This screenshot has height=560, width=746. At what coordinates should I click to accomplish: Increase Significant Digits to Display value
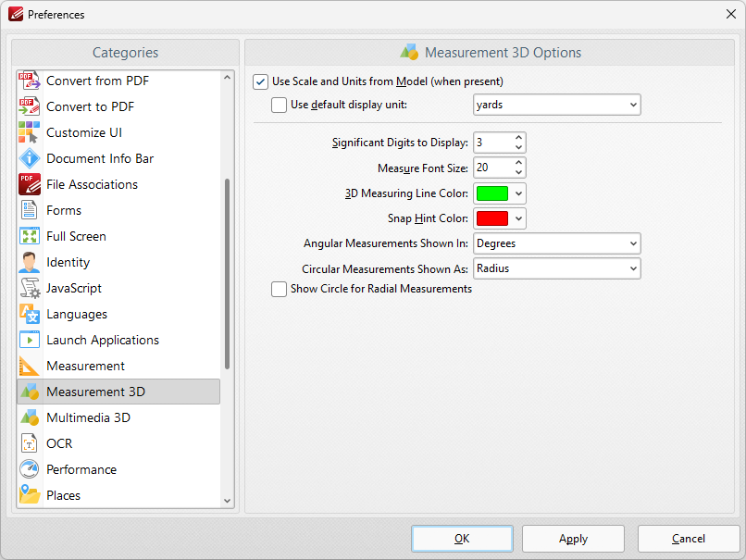coord(518,138)
